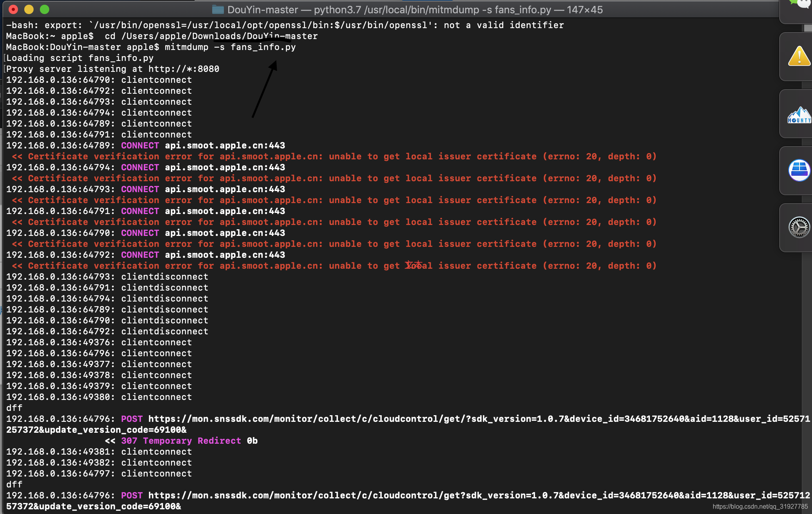Click the 64790 CONNECT line

click(x=145, y=233)
